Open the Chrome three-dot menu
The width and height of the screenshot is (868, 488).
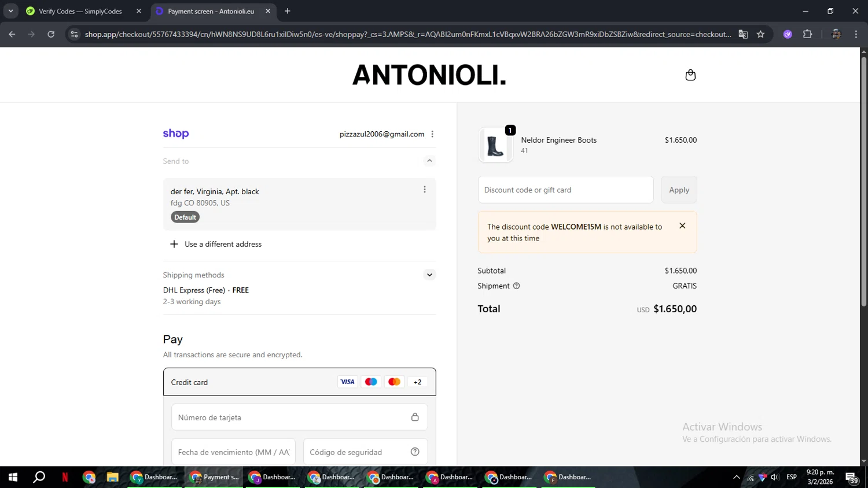[x=856, y=34]
